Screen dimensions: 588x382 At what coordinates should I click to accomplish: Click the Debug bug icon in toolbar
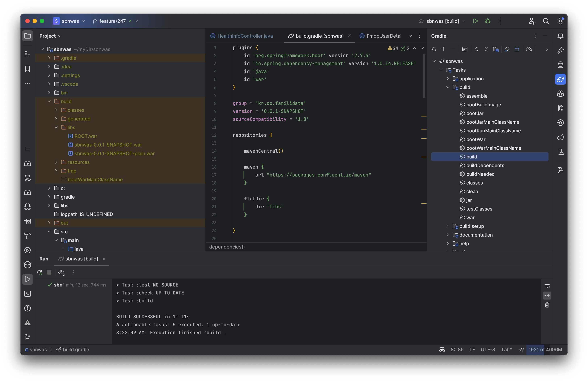point(488,21)
